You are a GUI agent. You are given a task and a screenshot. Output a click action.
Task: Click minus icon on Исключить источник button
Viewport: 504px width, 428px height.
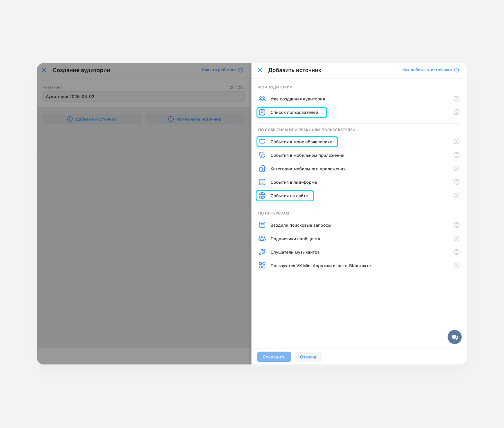pyautogui.click(x=171, y=119)
